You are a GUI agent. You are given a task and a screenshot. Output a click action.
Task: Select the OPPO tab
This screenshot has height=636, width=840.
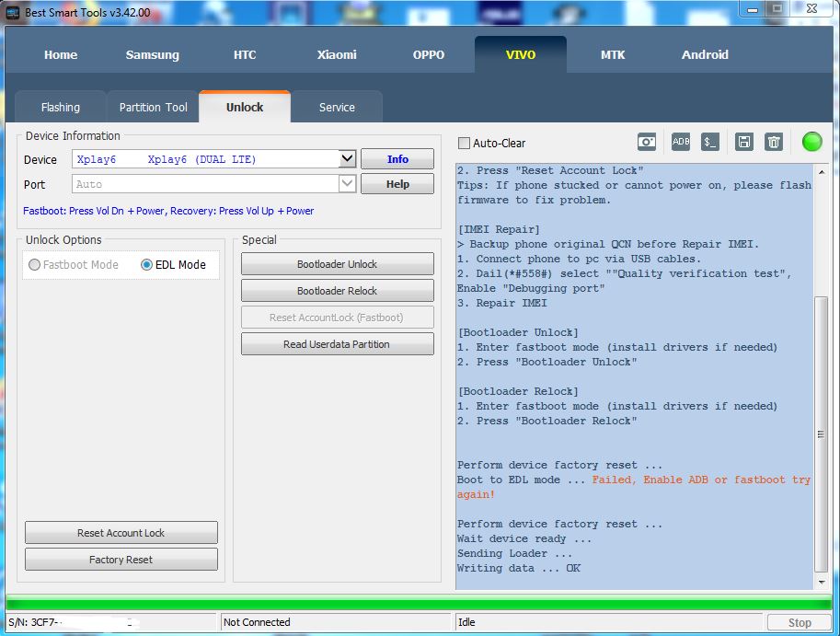click(429, 54)
